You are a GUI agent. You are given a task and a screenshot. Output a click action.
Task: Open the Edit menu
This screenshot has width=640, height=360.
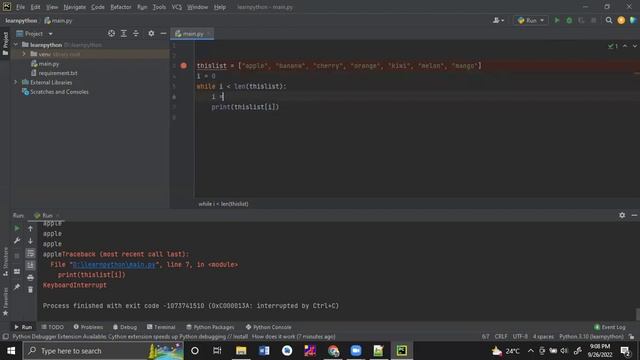coord(36,7)
